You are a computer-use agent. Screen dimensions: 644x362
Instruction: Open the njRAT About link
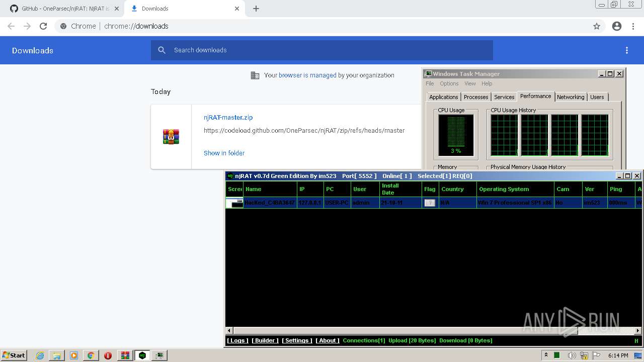click(x=328, y=340)
